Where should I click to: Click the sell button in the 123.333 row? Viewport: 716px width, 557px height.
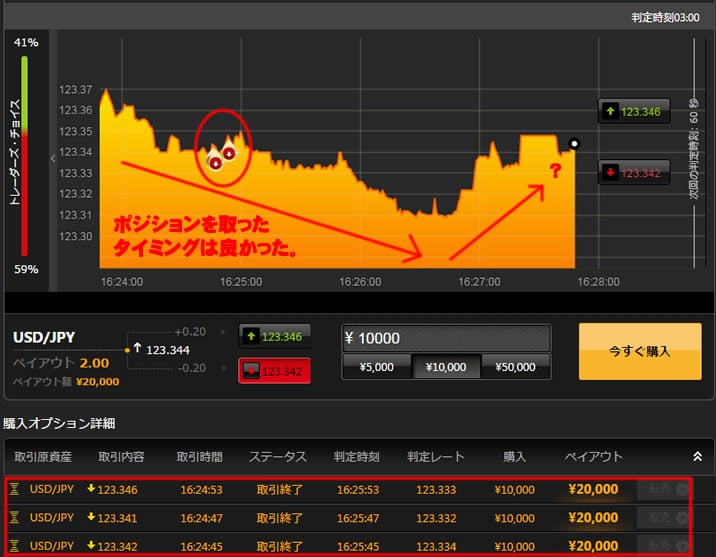point(663,489)
